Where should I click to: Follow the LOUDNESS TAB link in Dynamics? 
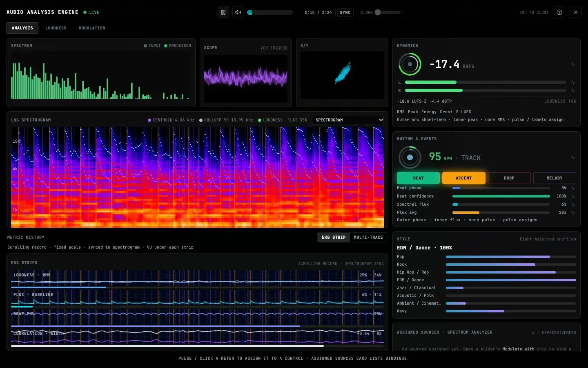560,101
